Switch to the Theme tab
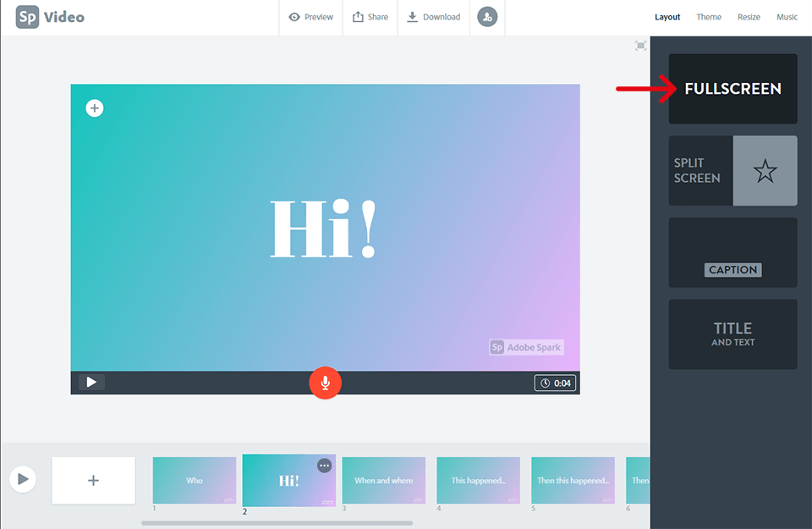812x529 pixels. click(709, 17)
